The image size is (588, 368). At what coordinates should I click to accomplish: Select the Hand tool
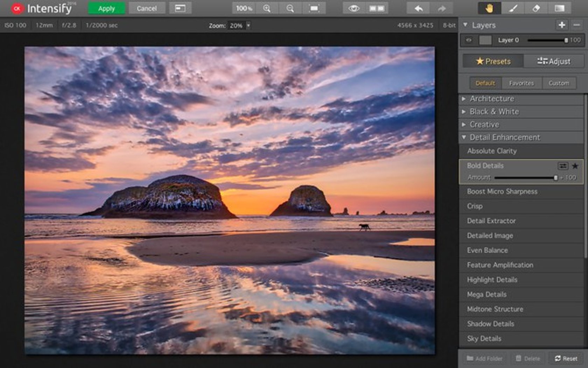[x=490, y=8]
